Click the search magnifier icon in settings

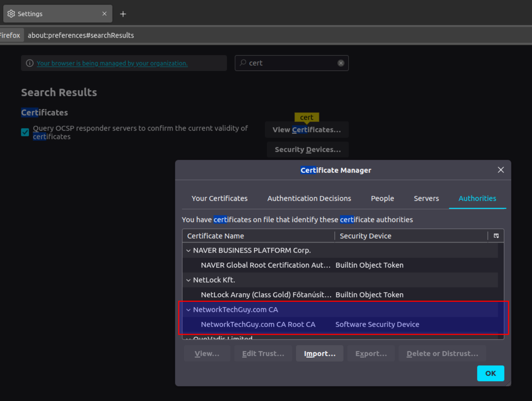[243, 63]
